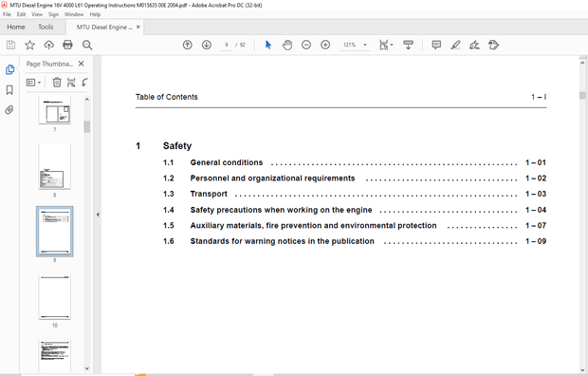588x376 pixels.
Task: Switch to the Home tab
Action: pos(16,27)
